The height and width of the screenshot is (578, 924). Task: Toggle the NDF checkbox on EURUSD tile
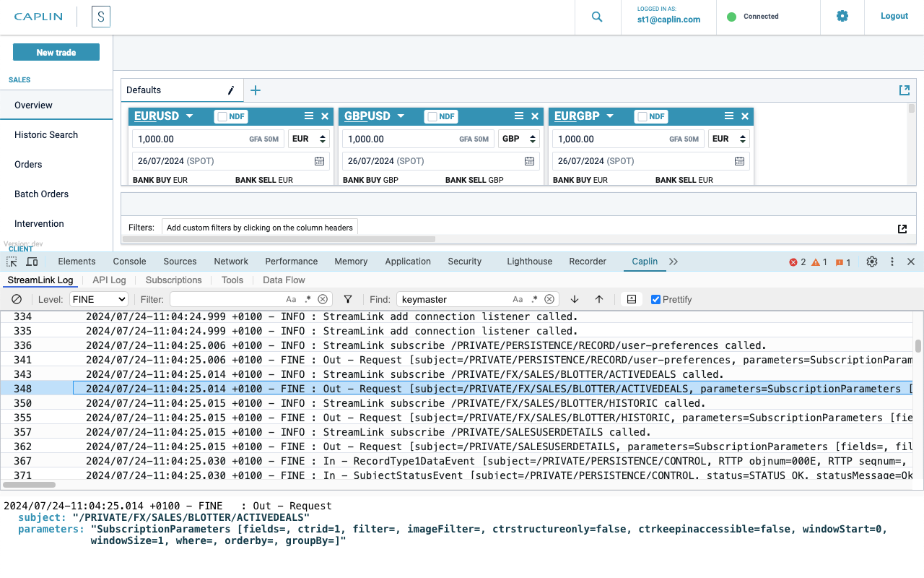point(222,116)
